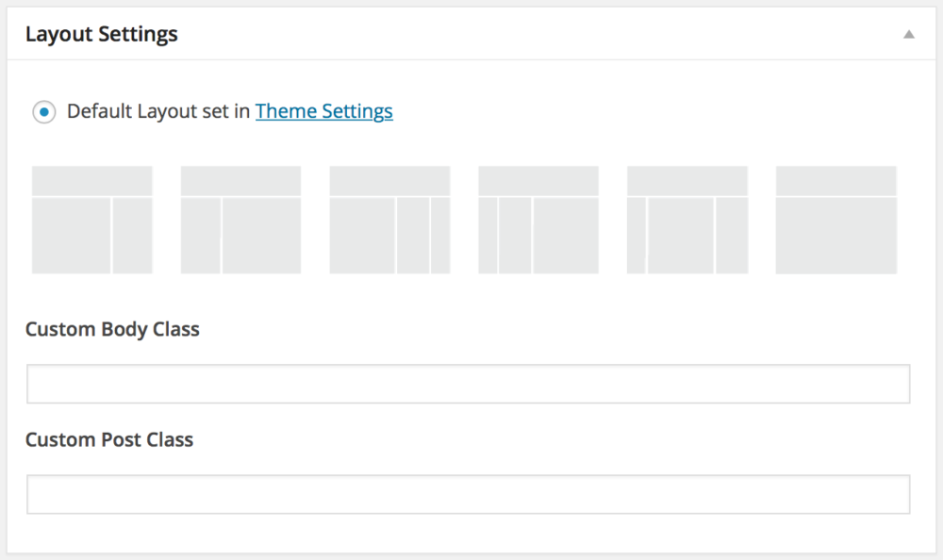Click the center column of the sidebar-content-sidebar thumbnail
The height and width of the screenshot is (560, 943).
click(680, 235)
